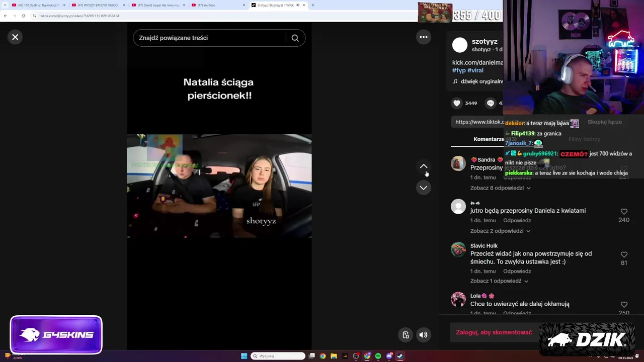
Task: Close the TikTok video viewer with X
Action: click(x=15, y=37)
